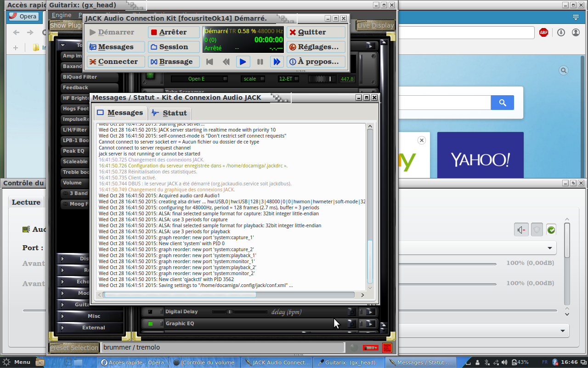Collapse the Tone control plugin category

(63, 45)
